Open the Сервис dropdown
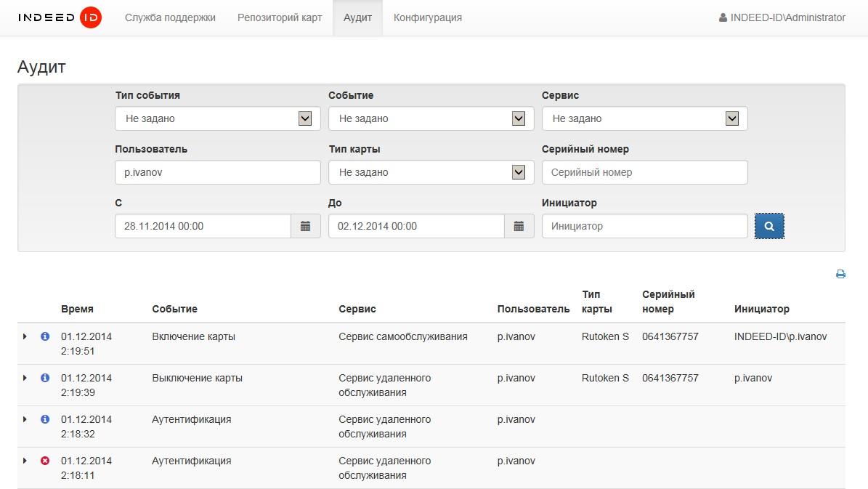Image resolution: width=868 pixels, height=489 pixels. pyautogui.click(x=644, y=118)
